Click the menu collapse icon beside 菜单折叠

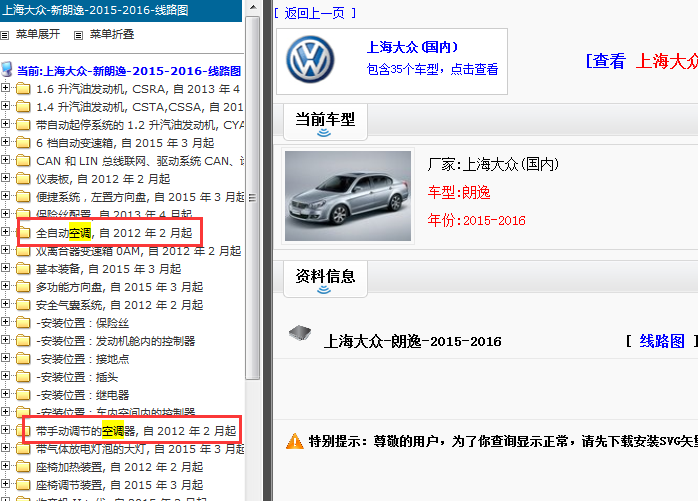[78, 35]
